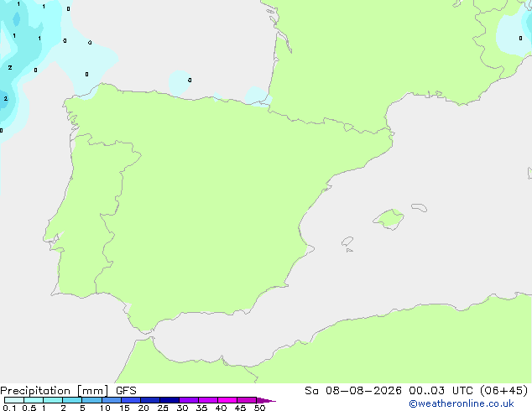Screen dimensions: 532x411
Task: Click the 0.1 to 0.5 mm legend swatch
Action: [14, 400]
